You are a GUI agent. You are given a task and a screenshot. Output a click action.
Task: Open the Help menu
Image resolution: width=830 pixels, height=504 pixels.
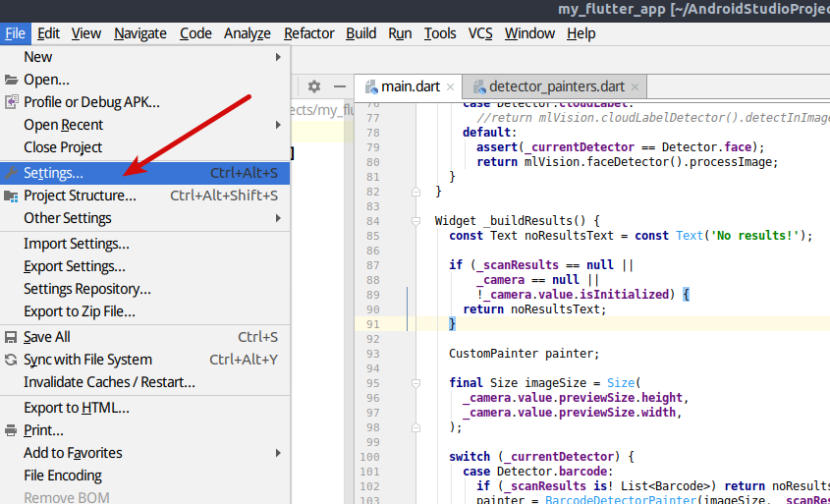click(581, 33)
